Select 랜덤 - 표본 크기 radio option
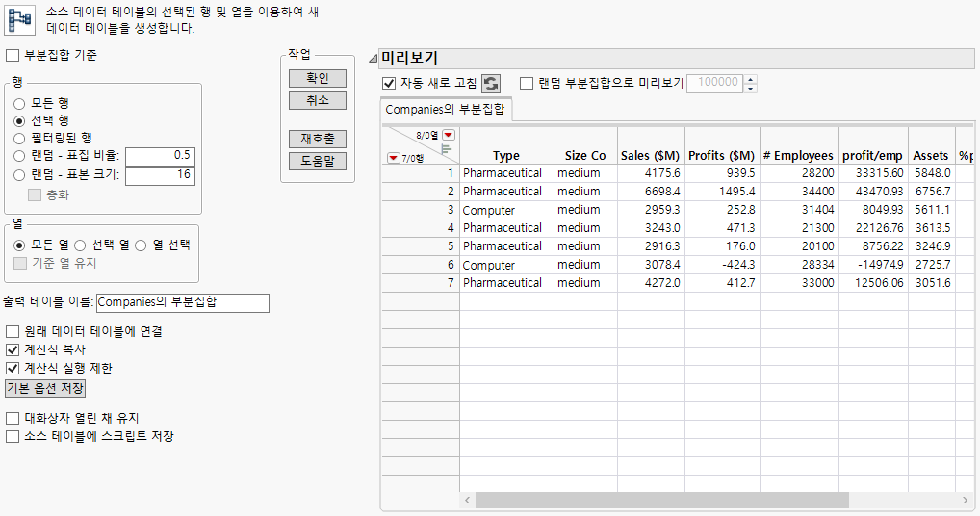This screenshot has height=516, width=980. pos(19,175)
